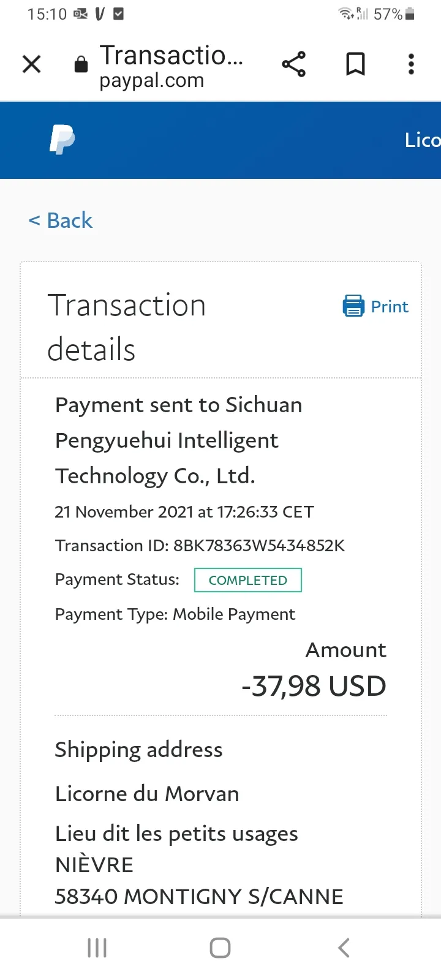Tap the COMPLETED payment status badge

pyautogui.click(x=247, y=580)
